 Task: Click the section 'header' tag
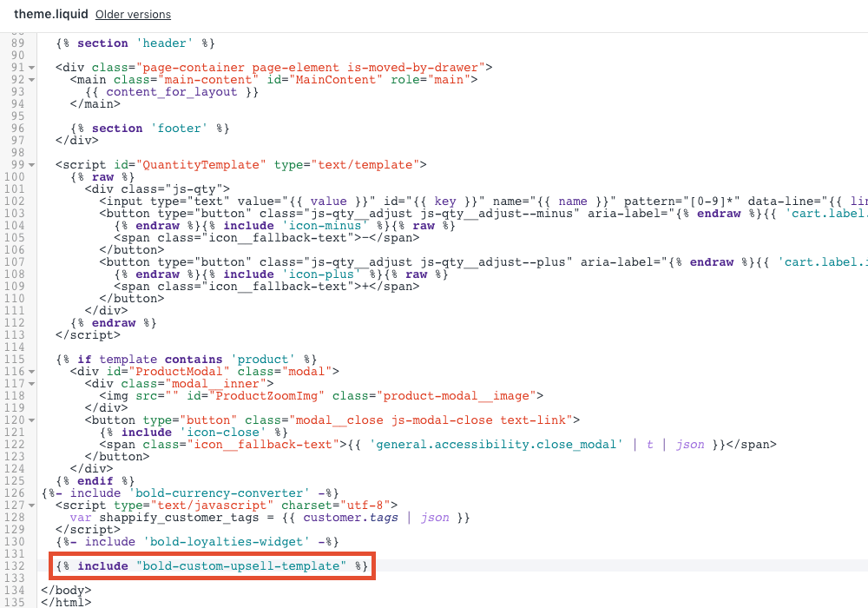point(135,43)
